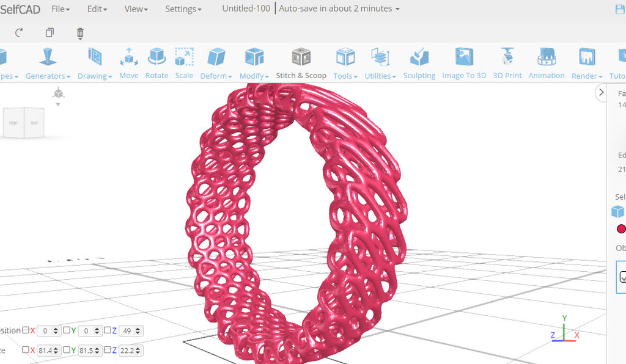Click the delete trash icon

coord(80,33)
